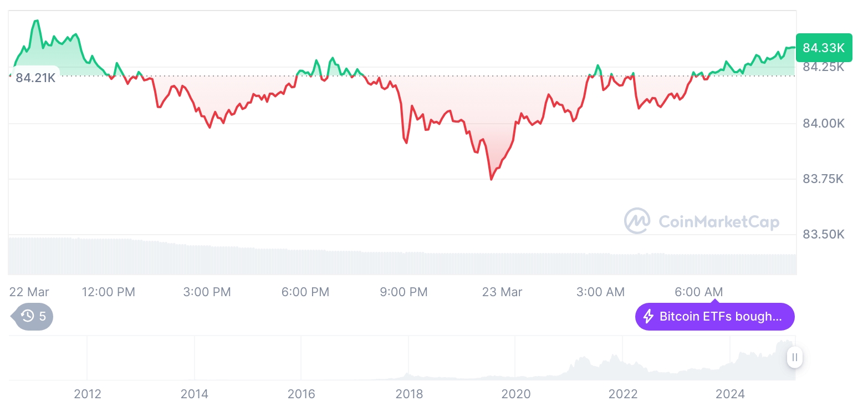Click the 2018 year on the overview timeline
868x406 pixels.
409,394
